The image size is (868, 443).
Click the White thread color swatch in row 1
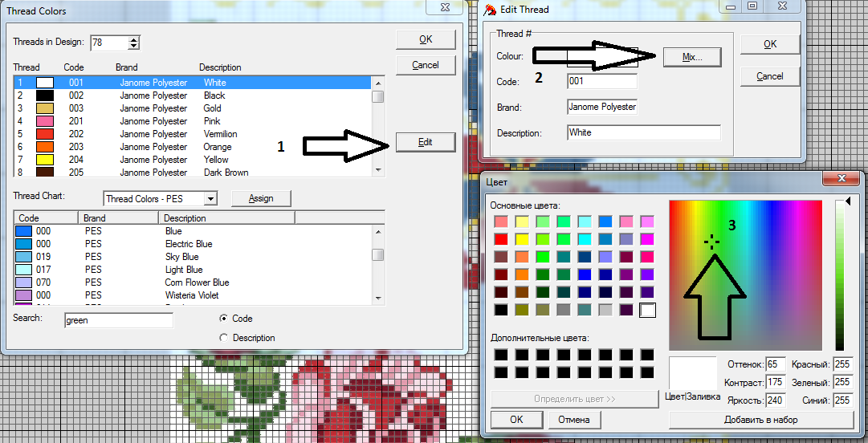44,83
